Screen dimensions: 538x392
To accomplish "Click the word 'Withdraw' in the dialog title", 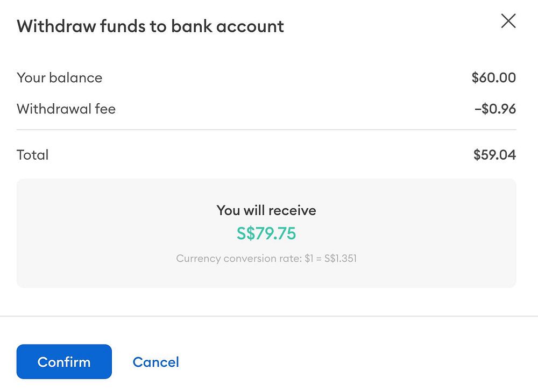I will tap(56, 26).
